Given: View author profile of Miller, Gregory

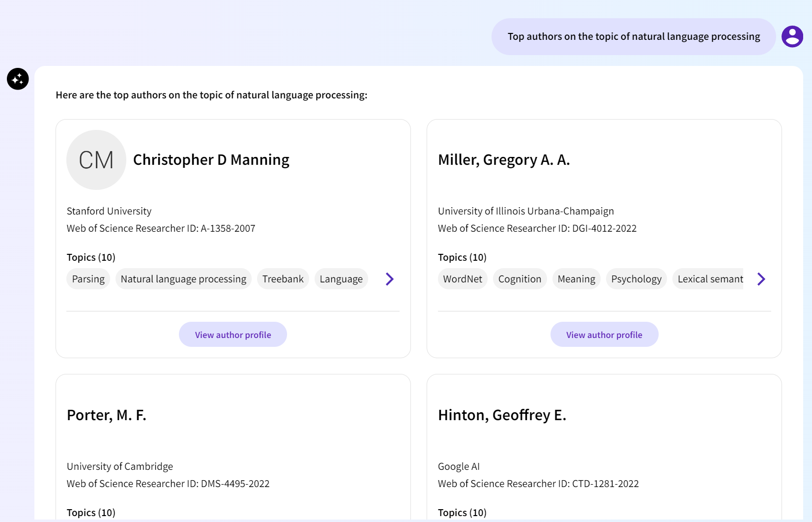Looking at the screenshot, I should click(x=604, y=335).
